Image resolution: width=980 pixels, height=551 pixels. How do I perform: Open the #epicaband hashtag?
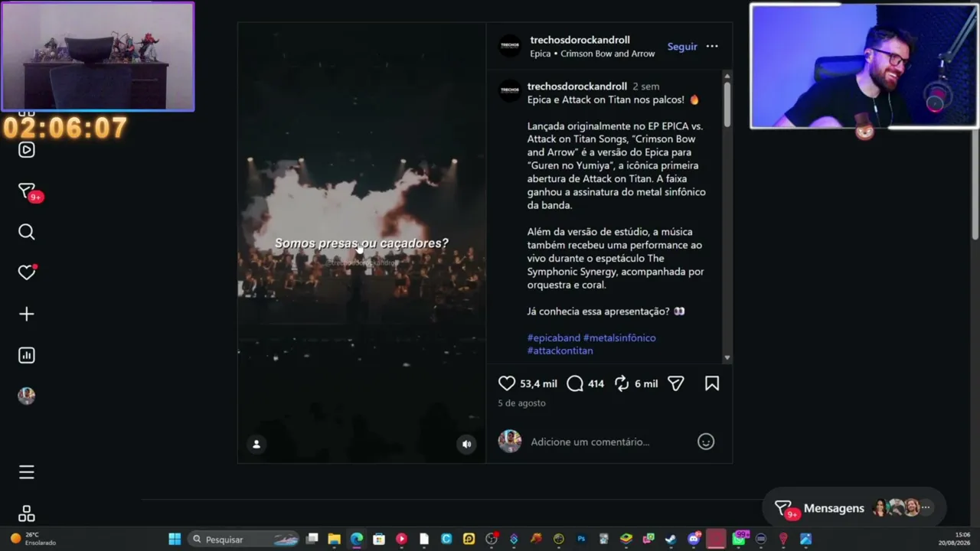[554, 337]
